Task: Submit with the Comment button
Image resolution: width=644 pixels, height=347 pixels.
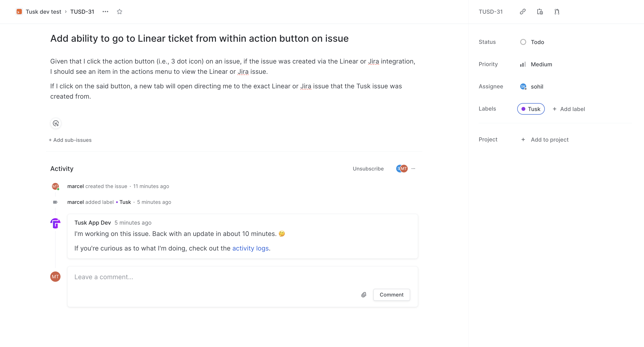Action: (x=391, y=295)
